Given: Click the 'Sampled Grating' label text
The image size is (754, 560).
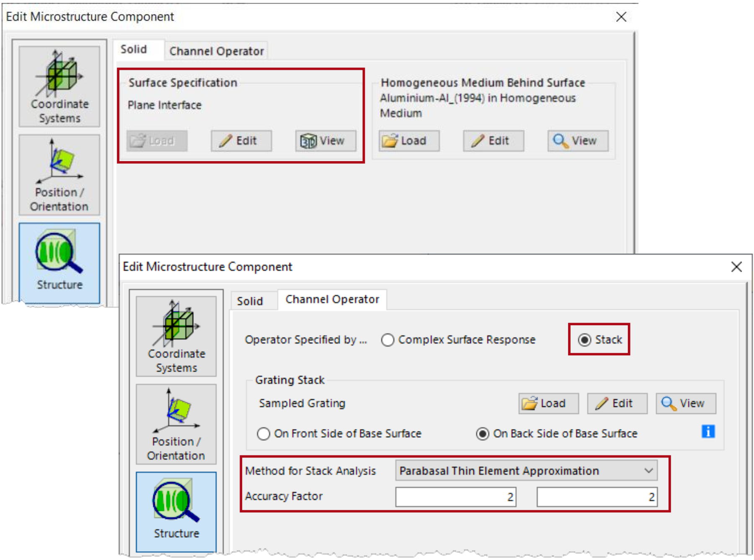Looking at the screenshot, I should [x=302, y=403].
